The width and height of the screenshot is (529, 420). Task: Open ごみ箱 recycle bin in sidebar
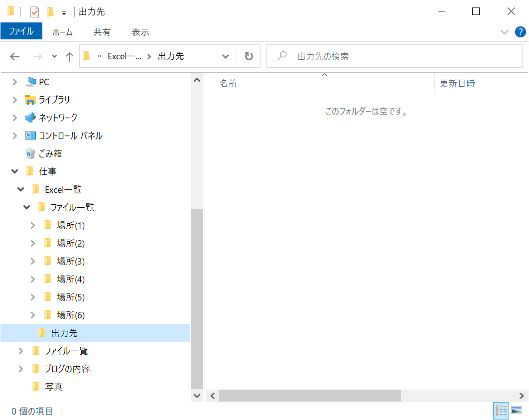[50, 153]
